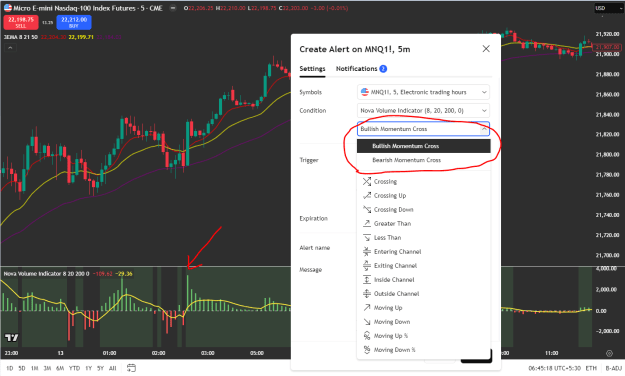Choose the Crossing Down trigger option

[424, 209]
